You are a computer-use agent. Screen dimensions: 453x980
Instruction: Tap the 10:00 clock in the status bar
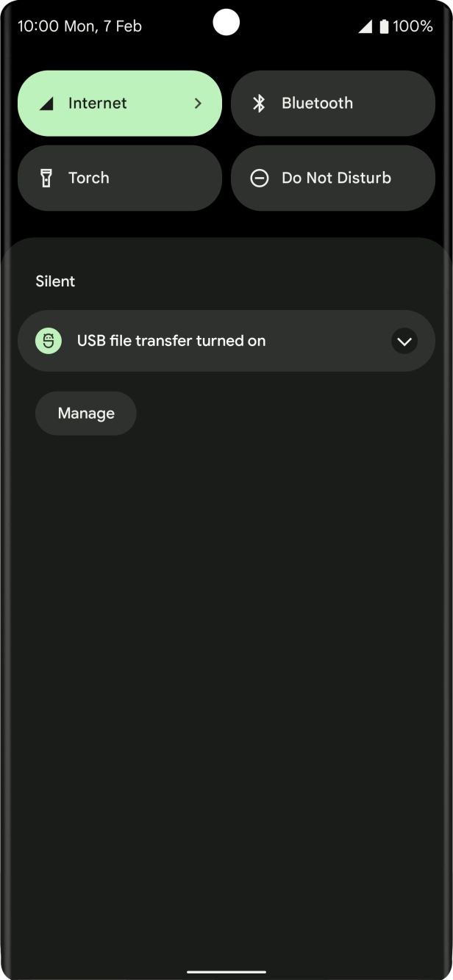coord(38,26)
